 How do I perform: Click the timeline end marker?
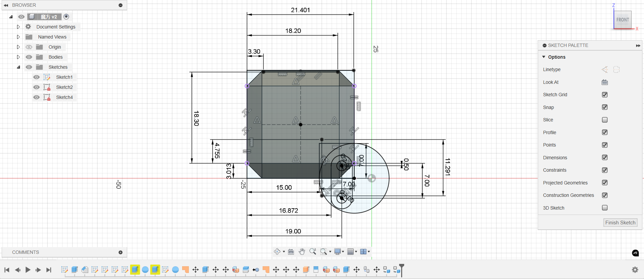pyautogui.click(x=401, y=270)
